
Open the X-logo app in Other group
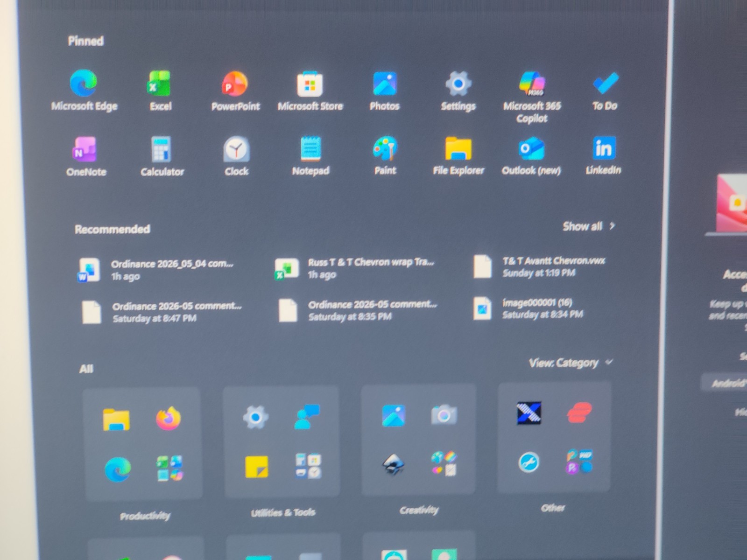coord(529,413)
